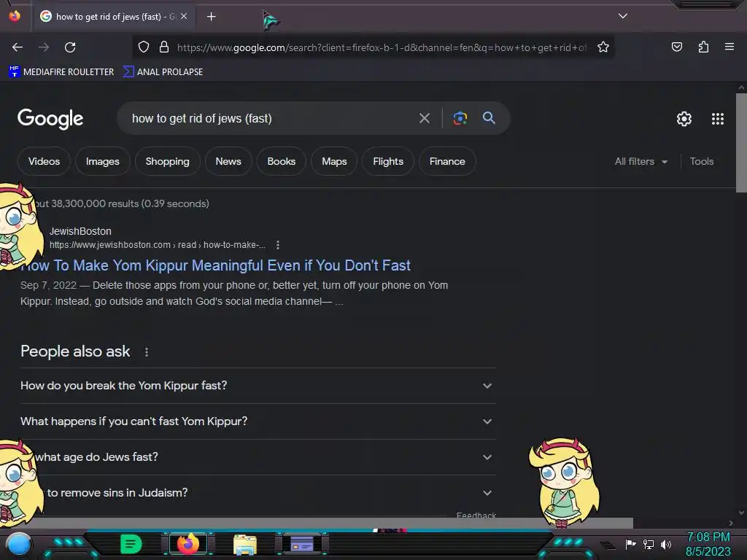Switch to Shopping results
The width and height of the screenshot is (747, 560).
(167, 161)
